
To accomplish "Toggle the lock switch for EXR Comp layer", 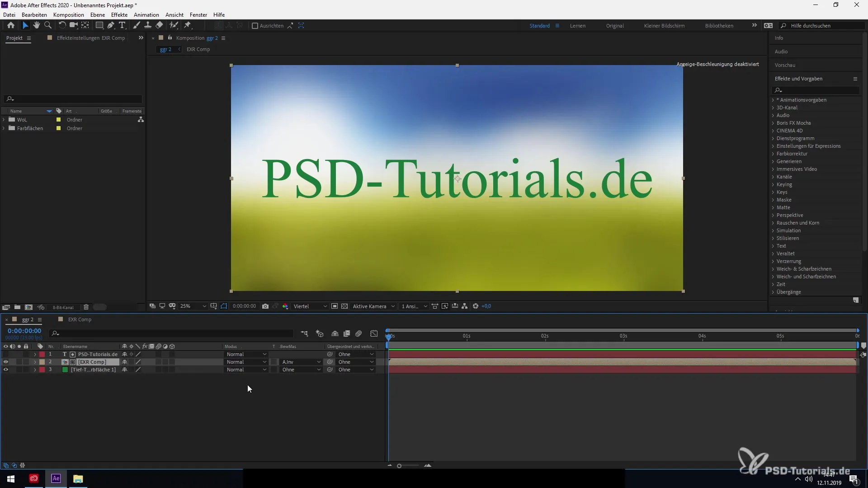I will 26,362.
